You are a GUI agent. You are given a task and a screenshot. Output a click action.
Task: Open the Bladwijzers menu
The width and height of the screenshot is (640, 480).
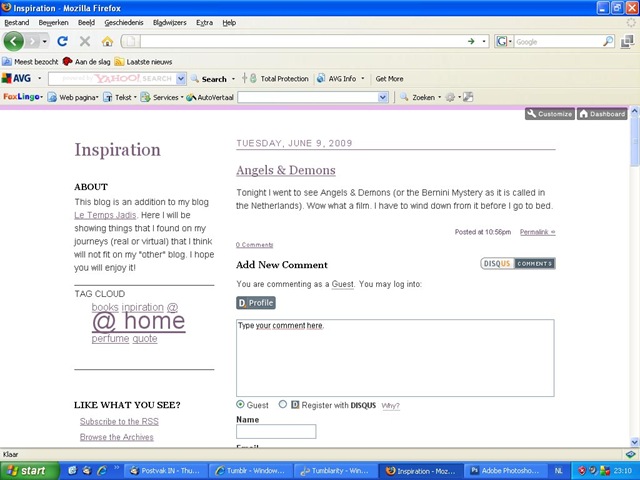(x=169, y=23)
